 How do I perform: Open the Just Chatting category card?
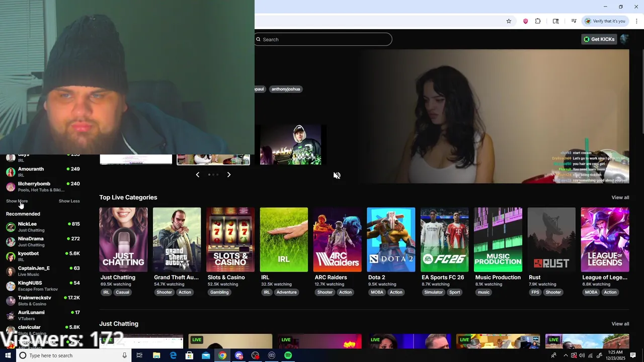pyautogui.click(x=123, y=240)
